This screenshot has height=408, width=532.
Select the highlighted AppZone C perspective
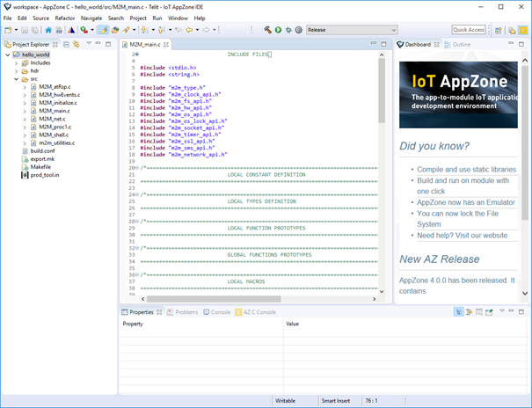523,31
